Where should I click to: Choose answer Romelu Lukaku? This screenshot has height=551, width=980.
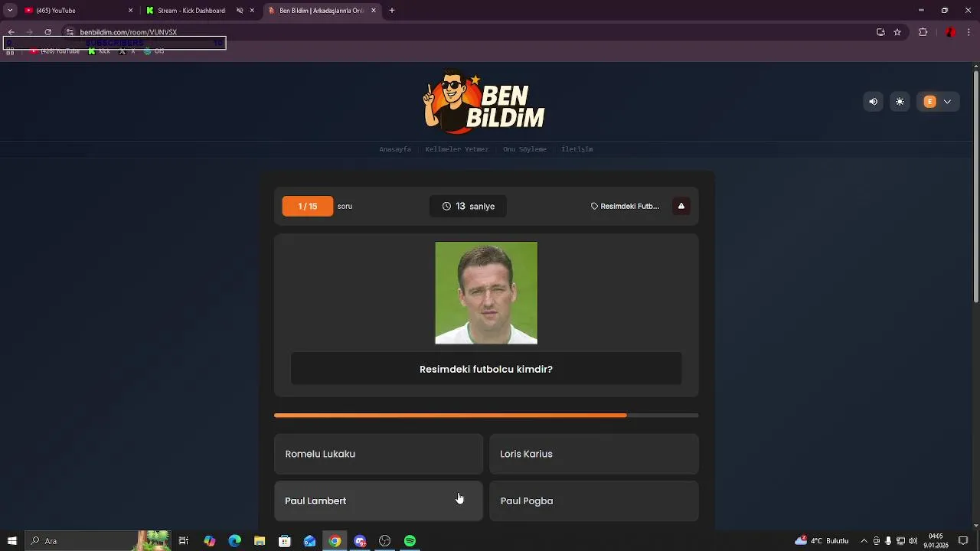[378, 454]
